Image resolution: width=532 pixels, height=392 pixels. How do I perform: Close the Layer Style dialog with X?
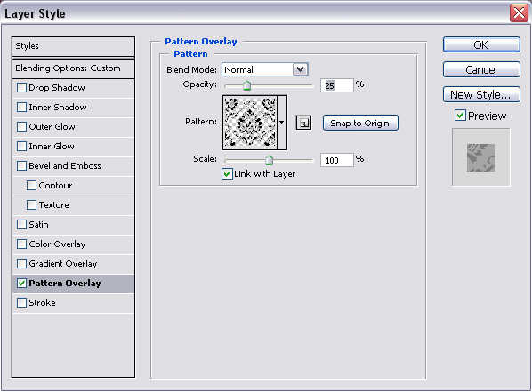[519, 12]
